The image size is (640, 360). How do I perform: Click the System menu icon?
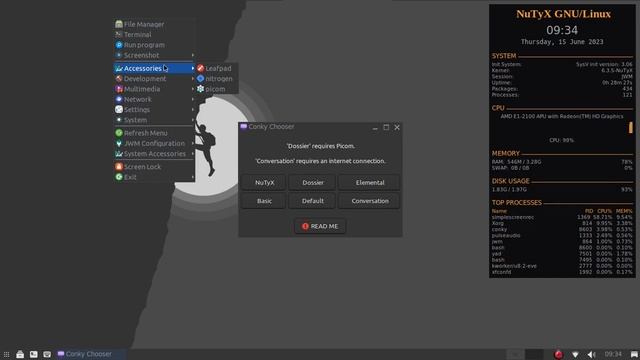[x=119, y=120]
